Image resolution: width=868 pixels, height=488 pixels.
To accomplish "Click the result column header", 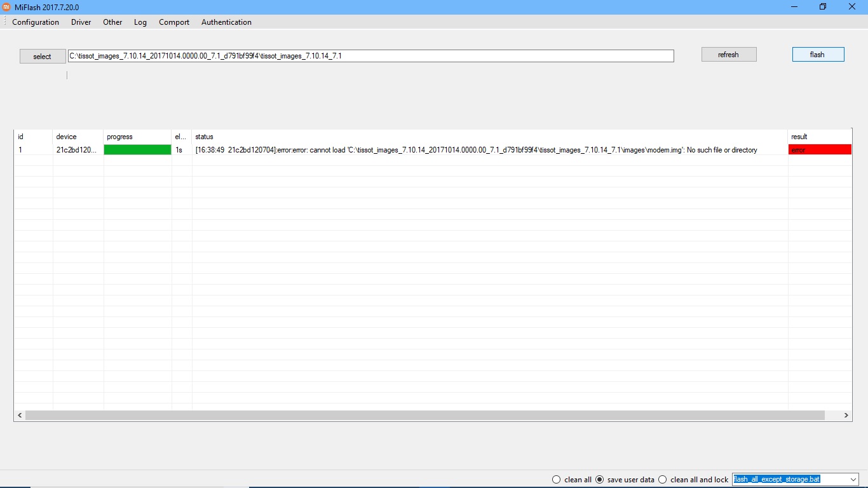I will (820, 137).
